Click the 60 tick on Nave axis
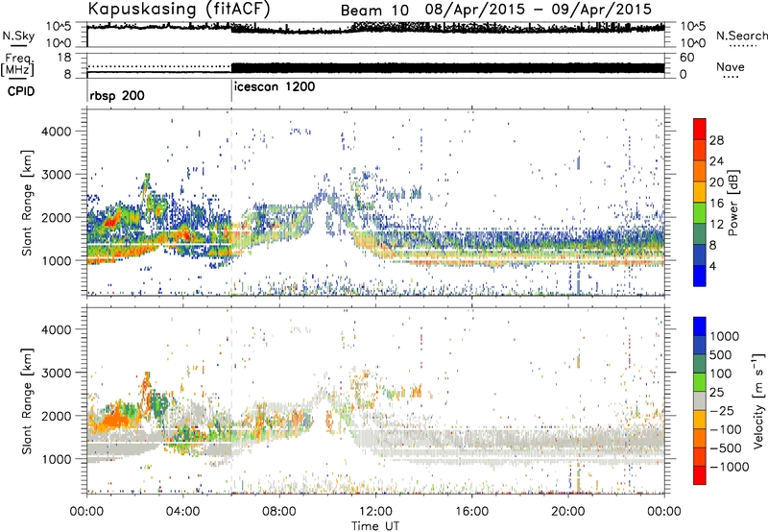This screenshot has height=532, width=768. [687, 58]
